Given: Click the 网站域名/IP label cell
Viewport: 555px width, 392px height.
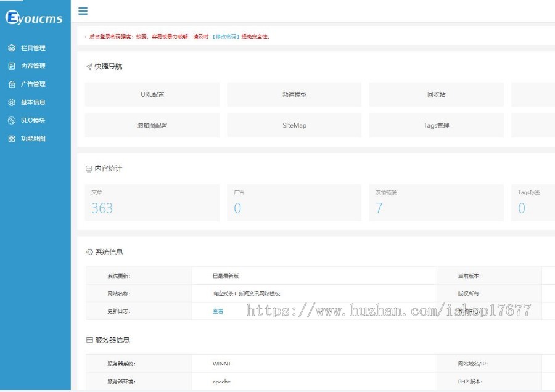Looking at the screenshot, I should (x=489, y=364).
